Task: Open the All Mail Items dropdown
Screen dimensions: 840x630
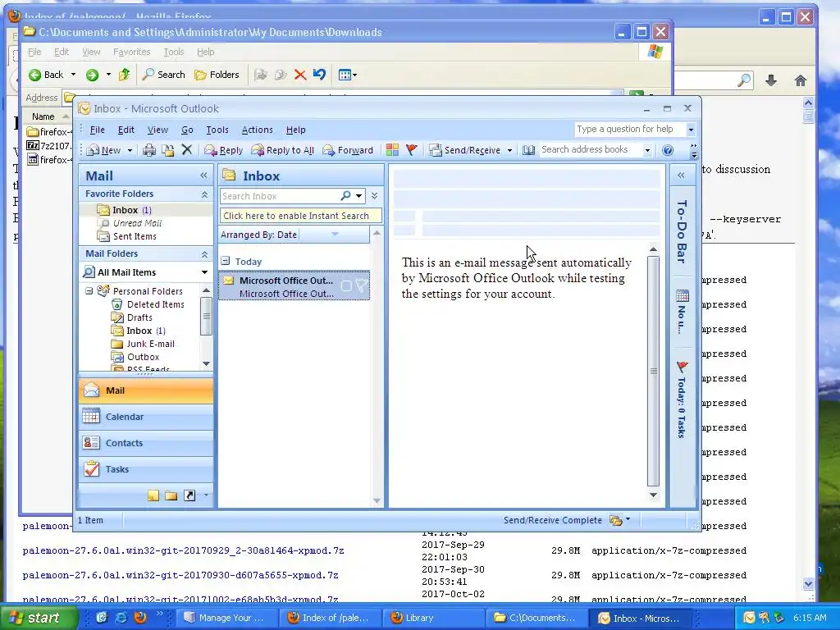Action: pyautogui.click(x=204, y=272)
